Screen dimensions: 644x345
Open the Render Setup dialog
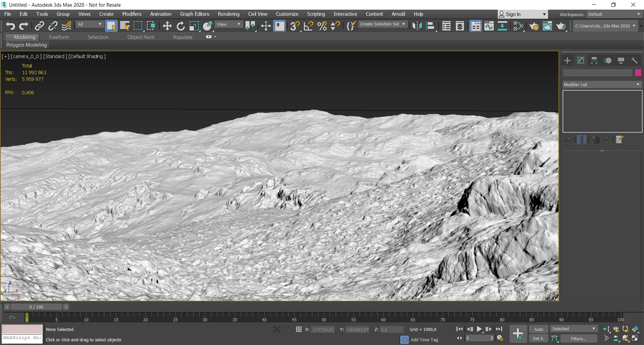click(534, 26)
